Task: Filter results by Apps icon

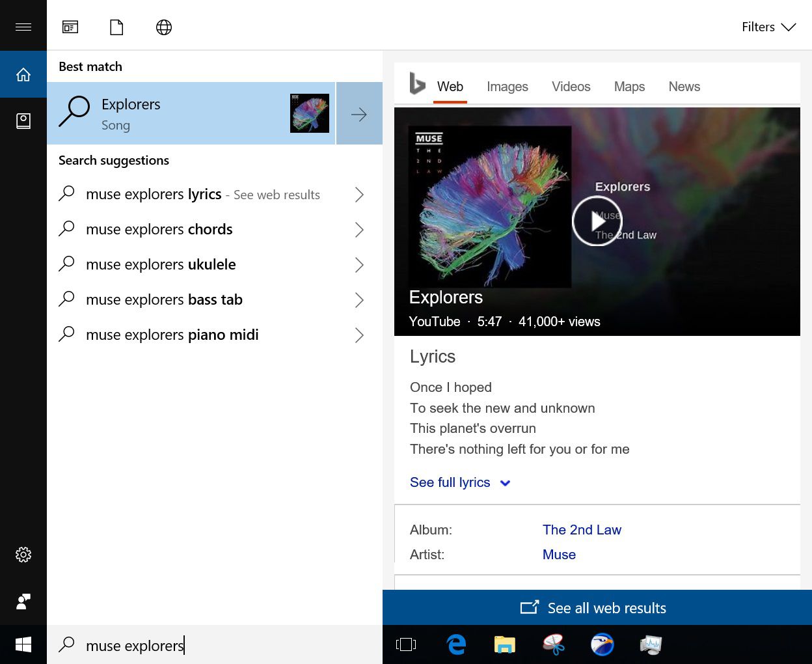Action: point(70,27)
